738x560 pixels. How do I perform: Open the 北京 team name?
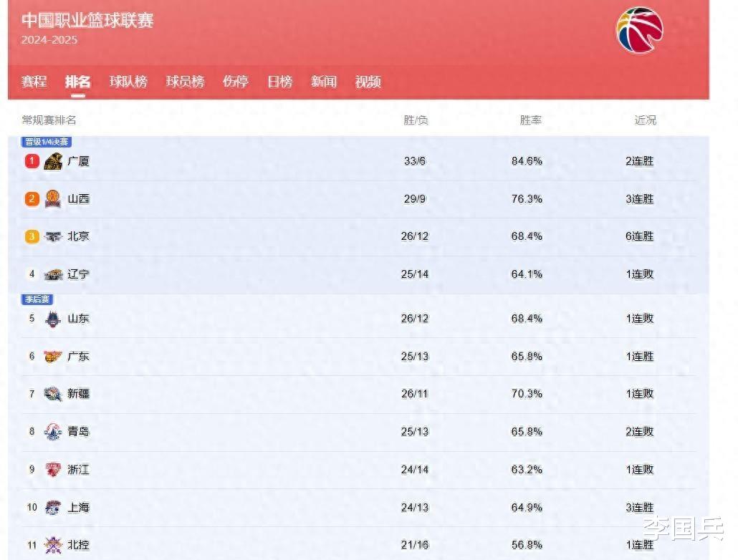coord(79,236)
